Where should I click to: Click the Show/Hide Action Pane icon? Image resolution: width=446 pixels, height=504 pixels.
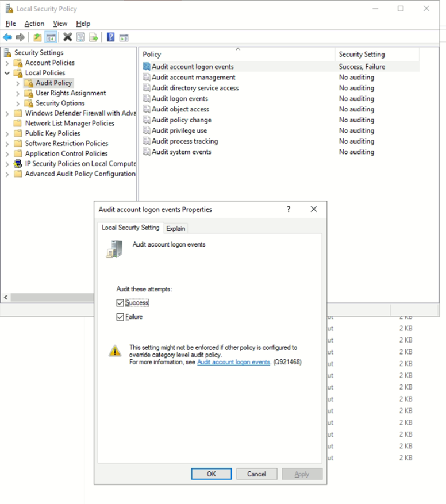[x=124, y=37]
